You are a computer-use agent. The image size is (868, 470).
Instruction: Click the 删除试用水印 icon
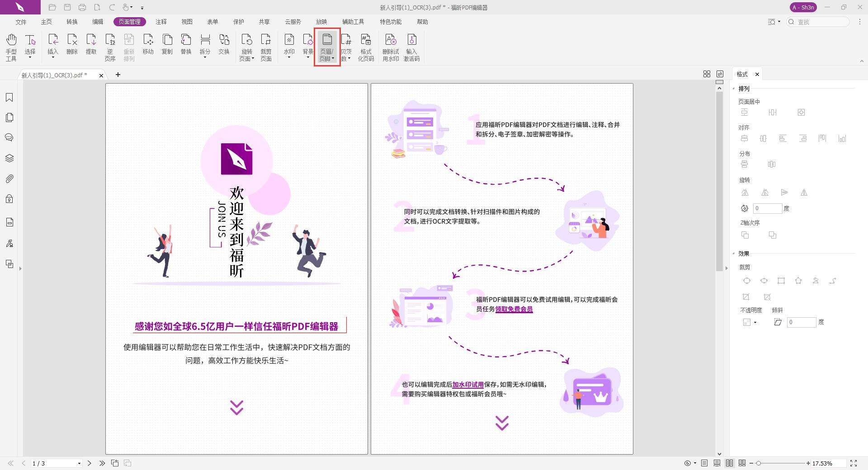pos(390,45)
